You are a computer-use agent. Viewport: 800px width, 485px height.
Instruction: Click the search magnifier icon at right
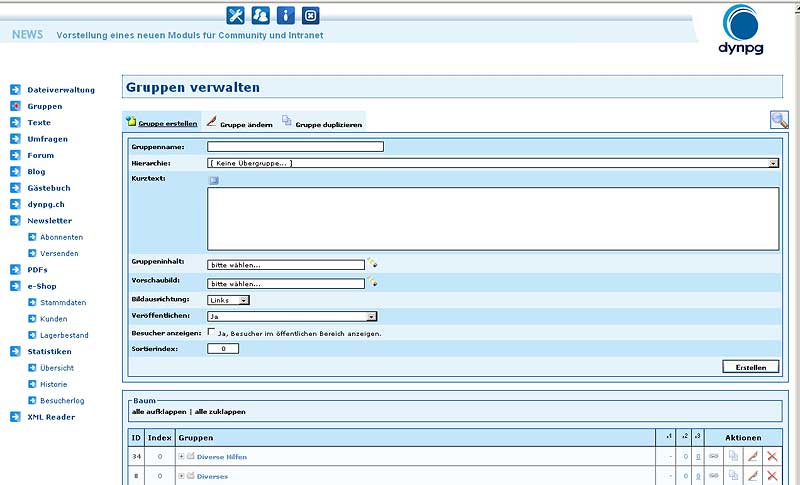click(779, 120)
